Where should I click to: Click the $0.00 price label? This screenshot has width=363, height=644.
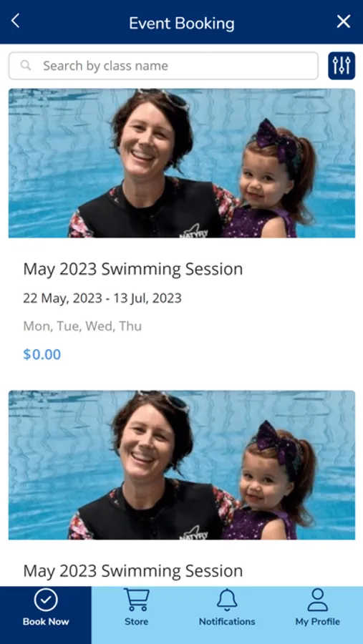click(42, 354)
